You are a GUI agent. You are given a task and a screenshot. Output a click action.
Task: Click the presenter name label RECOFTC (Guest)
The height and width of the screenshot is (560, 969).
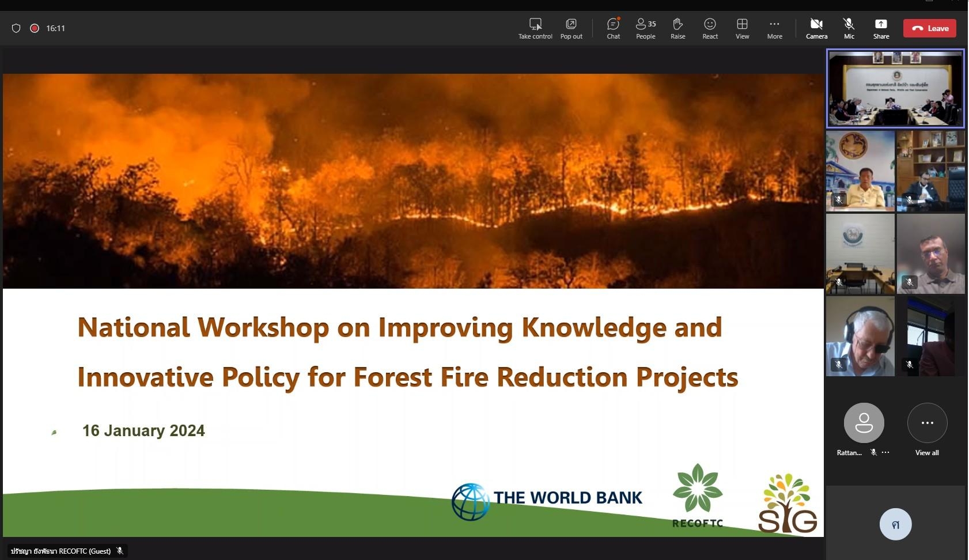(61, 551)
